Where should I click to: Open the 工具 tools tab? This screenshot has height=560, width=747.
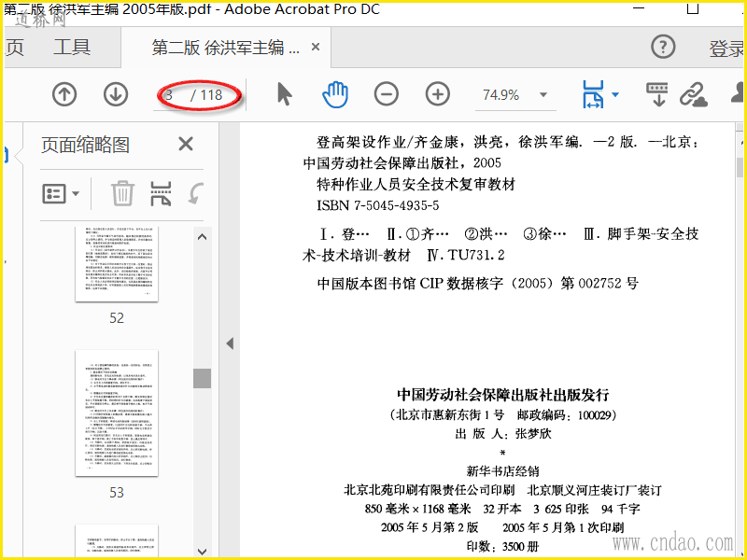point(72,48)
